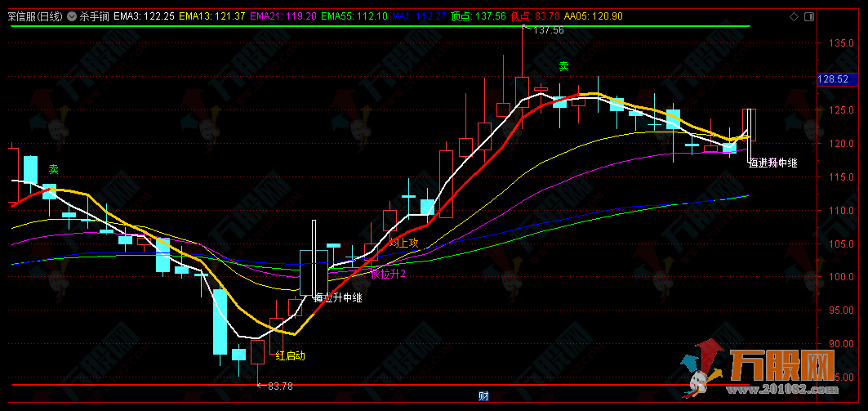Viewport: 868px width, 411px height.
Task: Toggle the side panel layout icon
Action: 808,16
